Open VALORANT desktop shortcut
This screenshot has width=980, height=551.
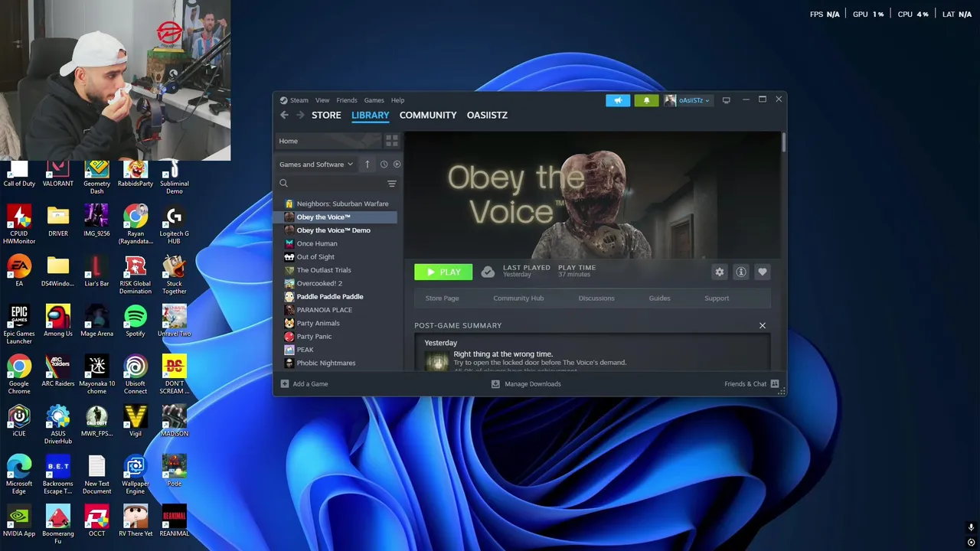(58, 174)
